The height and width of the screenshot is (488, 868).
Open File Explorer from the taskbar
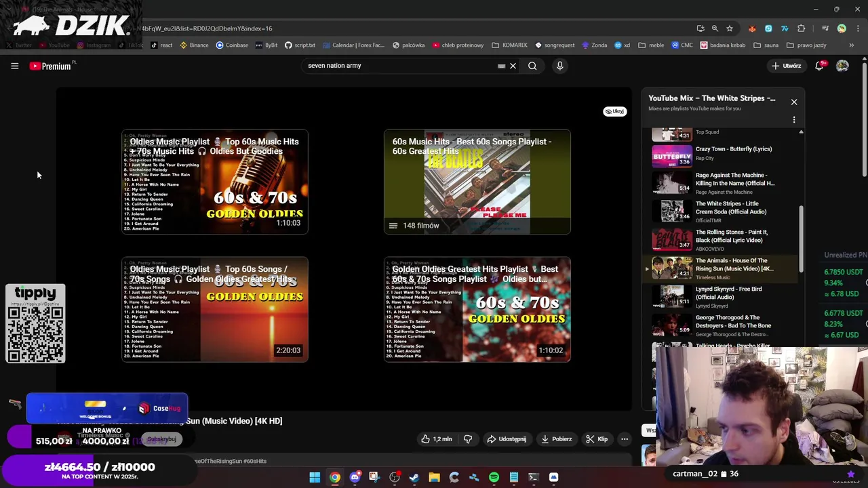434,477
